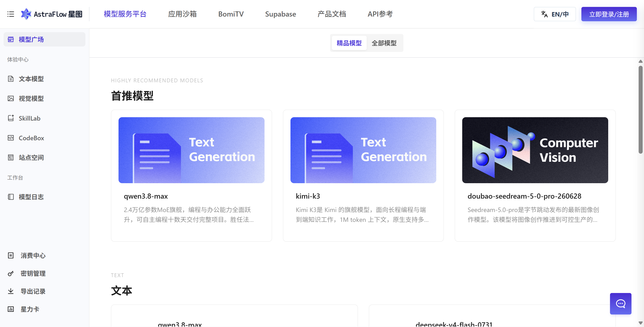The height and width of the screenshot is (327, 644).
Task: Click the 模型日志 log icon
Action: [x=11, y=197]
